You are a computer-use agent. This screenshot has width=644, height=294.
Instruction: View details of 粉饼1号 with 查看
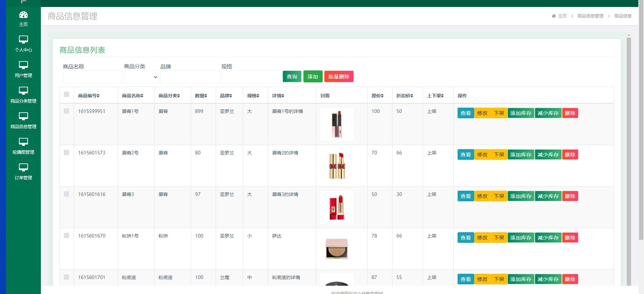pyautogui.click(x=466, y=238)
